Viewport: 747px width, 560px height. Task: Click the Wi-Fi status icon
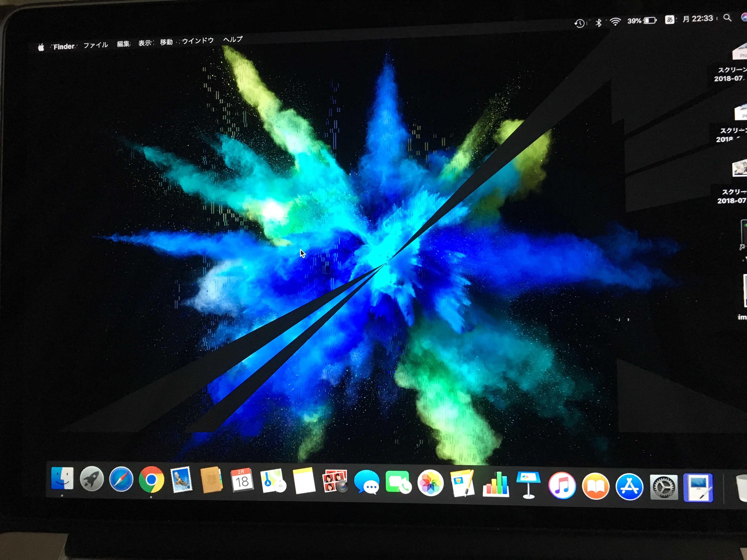615,22
